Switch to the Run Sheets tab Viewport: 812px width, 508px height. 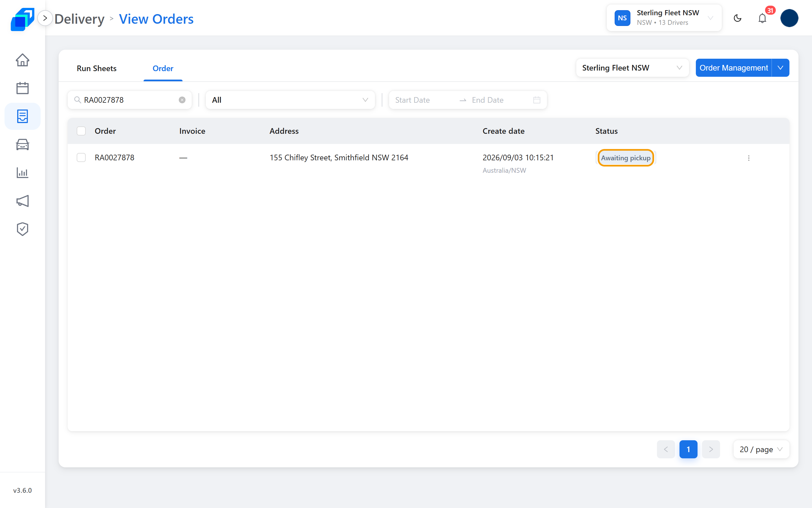(x=97, y=68)
